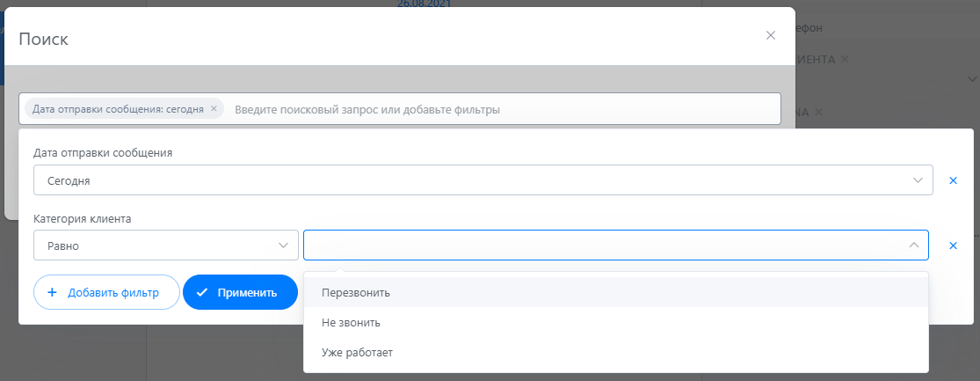This screenshot has height=381, width=980.
Task: Choose the 'Не звонить' option
Action: [x=351, y=323]
